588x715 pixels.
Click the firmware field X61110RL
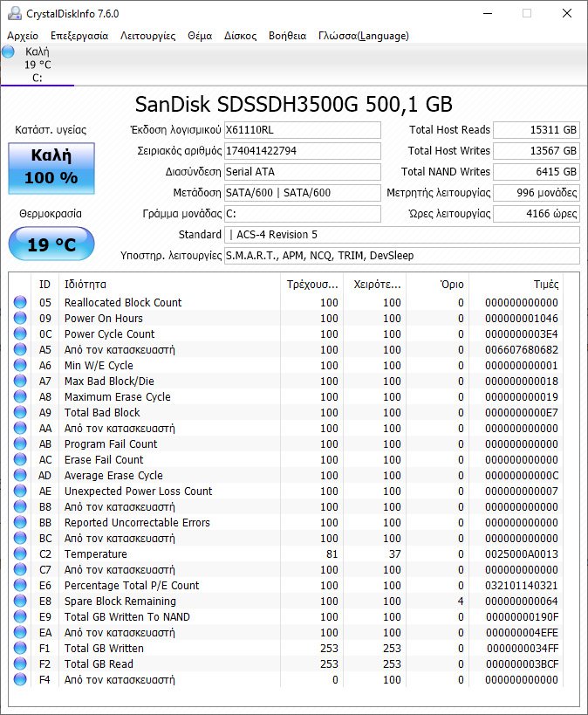[x=302, y=130]
